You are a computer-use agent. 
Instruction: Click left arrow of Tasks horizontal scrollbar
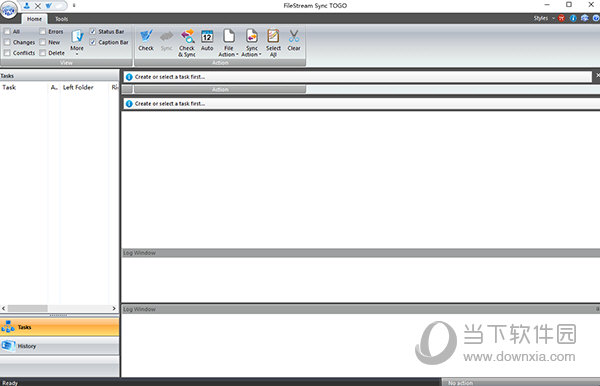3,308
